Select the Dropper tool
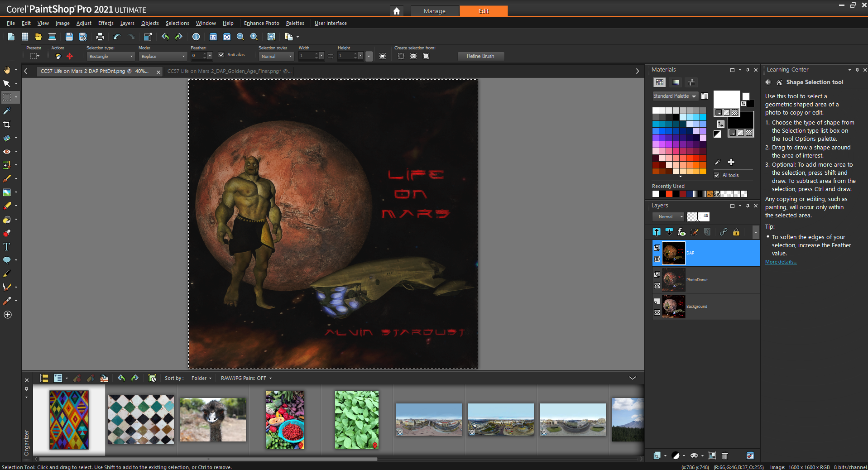Image resolution: width=868 pixels, height=470 pixels. [7, 111]
